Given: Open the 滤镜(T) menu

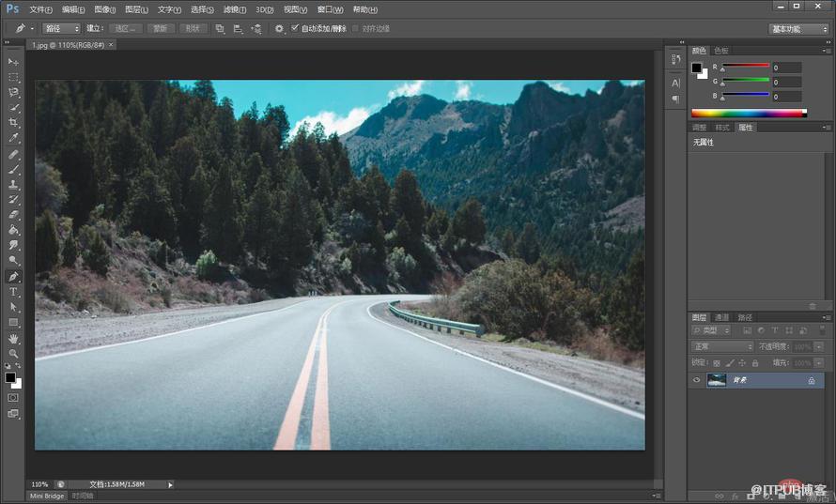Looking at the screenshot, I should click(x=235, y=9).
